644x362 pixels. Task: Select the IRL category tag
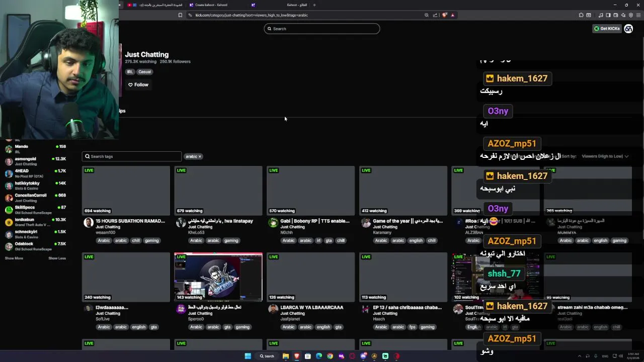coord(130,72)
